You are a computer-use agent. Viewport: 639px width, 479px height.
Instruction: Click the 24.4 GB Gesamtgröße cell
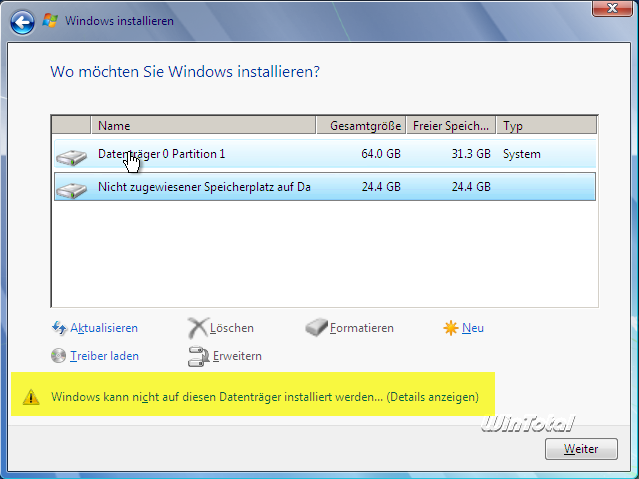tap(381, 187)
